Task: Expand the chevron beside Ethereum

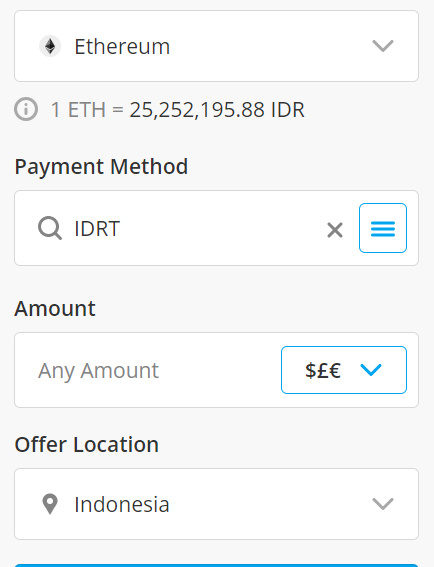Action: pyautogui.click(x=383, y=46)
